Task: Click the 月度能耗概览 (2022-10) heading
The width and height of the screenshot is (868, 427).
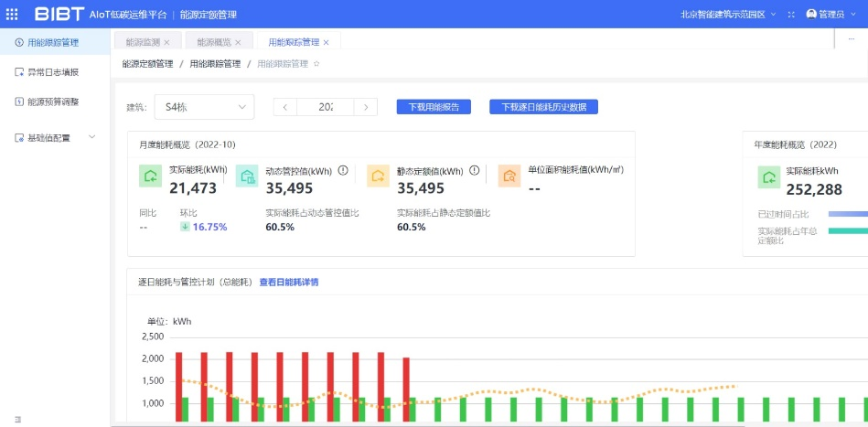Action: pos(188,144)
